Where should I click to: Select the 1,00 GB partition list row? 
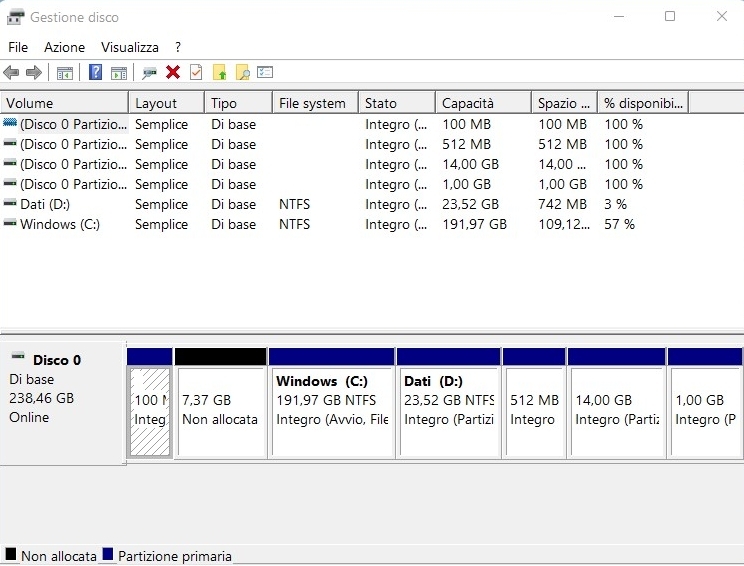click(344, 184)
